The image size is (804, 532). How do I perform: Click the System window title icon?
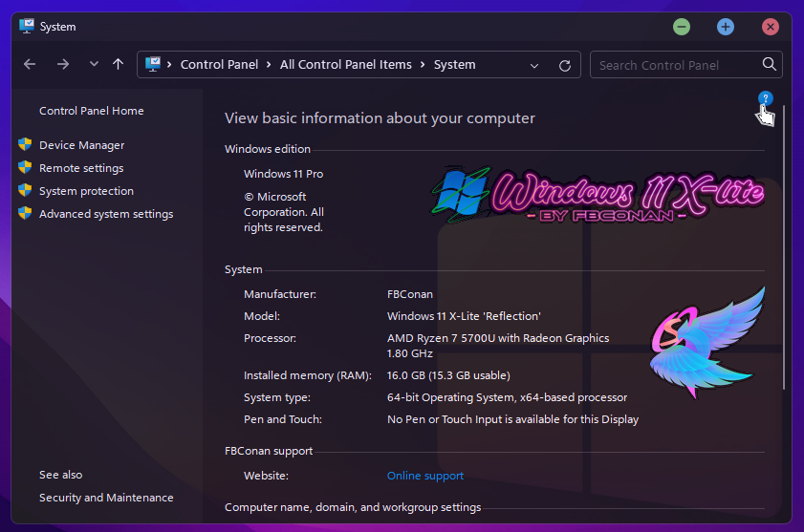click(x=27, y=26)
